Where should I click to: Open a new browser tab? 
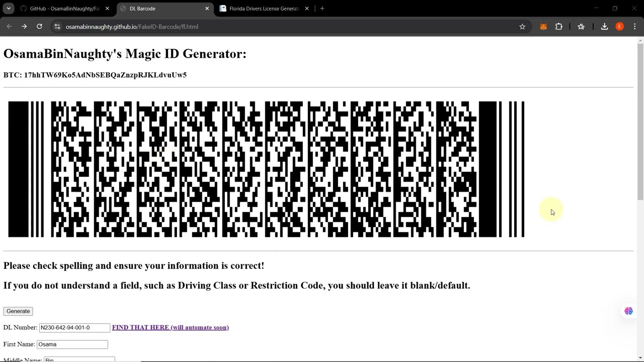[x=322, y=9]
